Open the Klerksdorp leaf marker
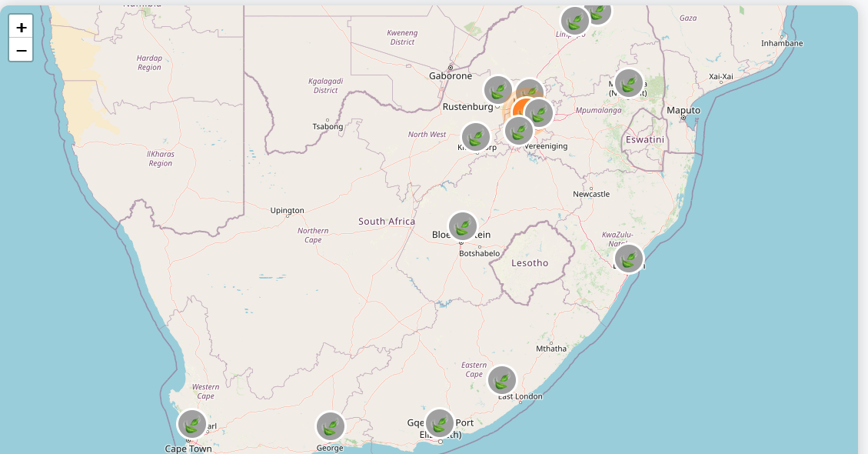 [476, 138]
